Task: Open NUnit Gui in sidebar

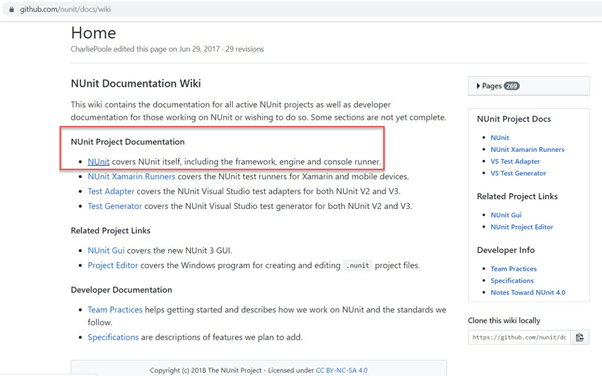Action: (506, 215)
